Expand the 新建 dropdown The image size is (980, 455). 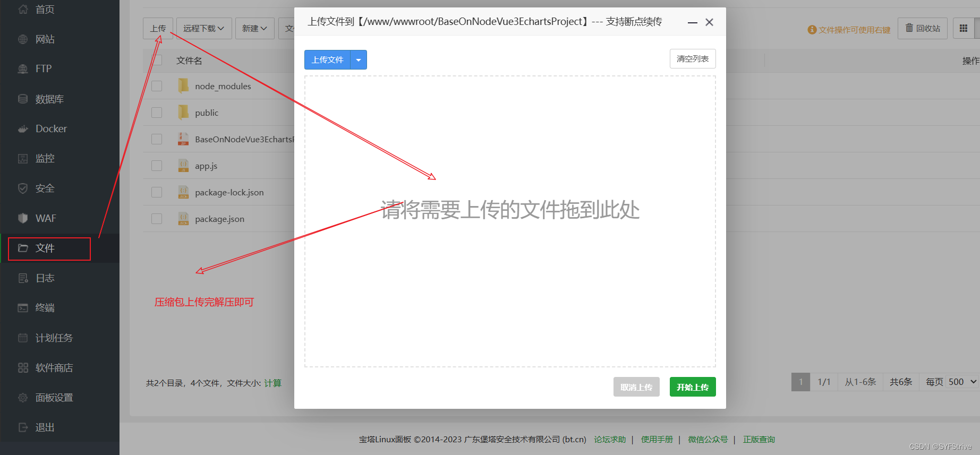tap(254, 28)
